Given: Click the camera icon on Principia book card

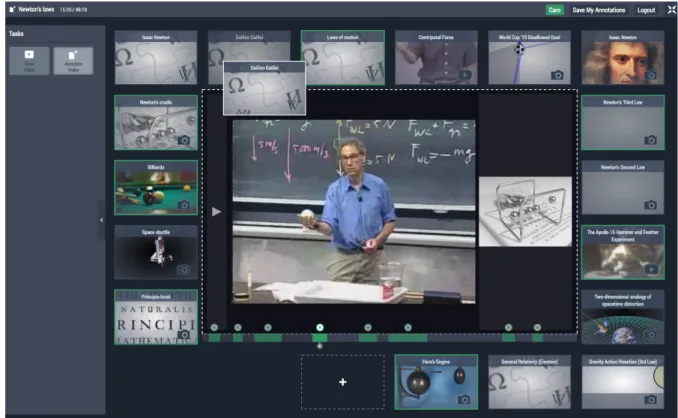Looking at the screenshot, I should 185,335.
